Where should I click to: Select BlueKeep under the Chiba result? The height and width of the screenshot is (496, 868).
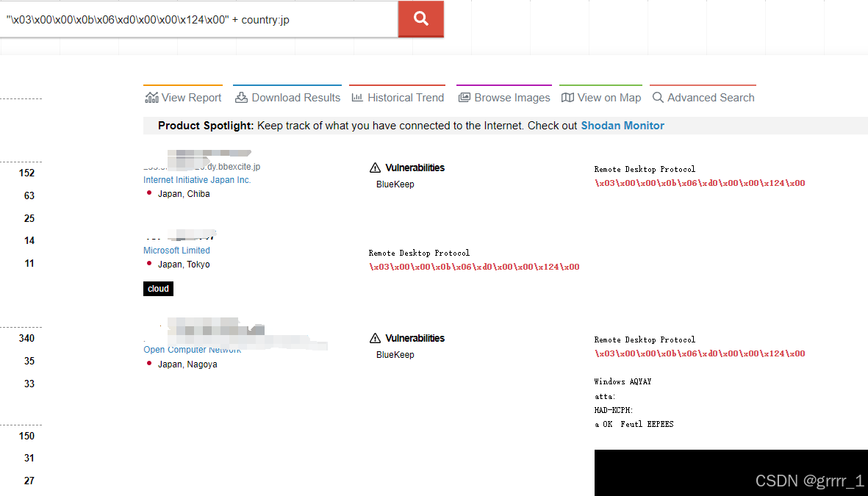395,184
